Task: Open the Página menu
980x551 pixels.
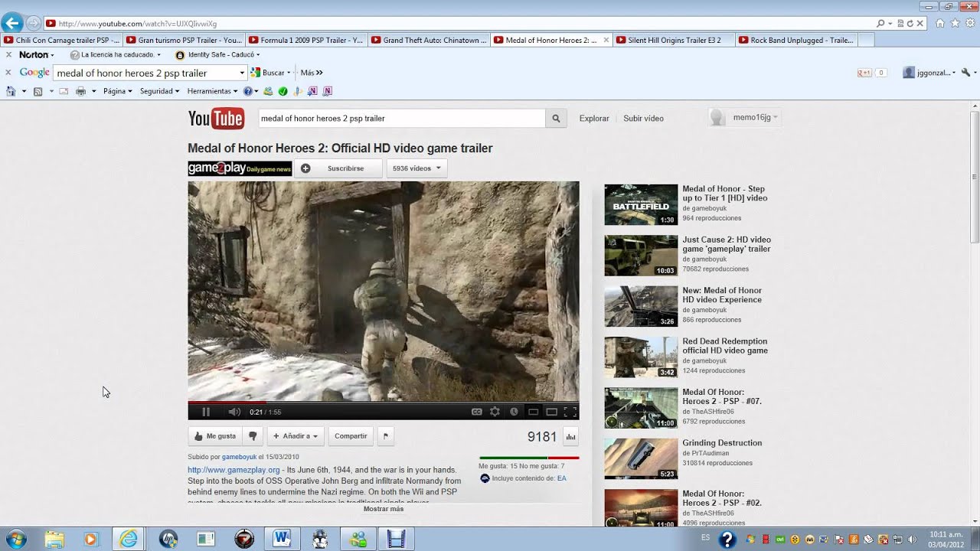Action: coord(118,91)
